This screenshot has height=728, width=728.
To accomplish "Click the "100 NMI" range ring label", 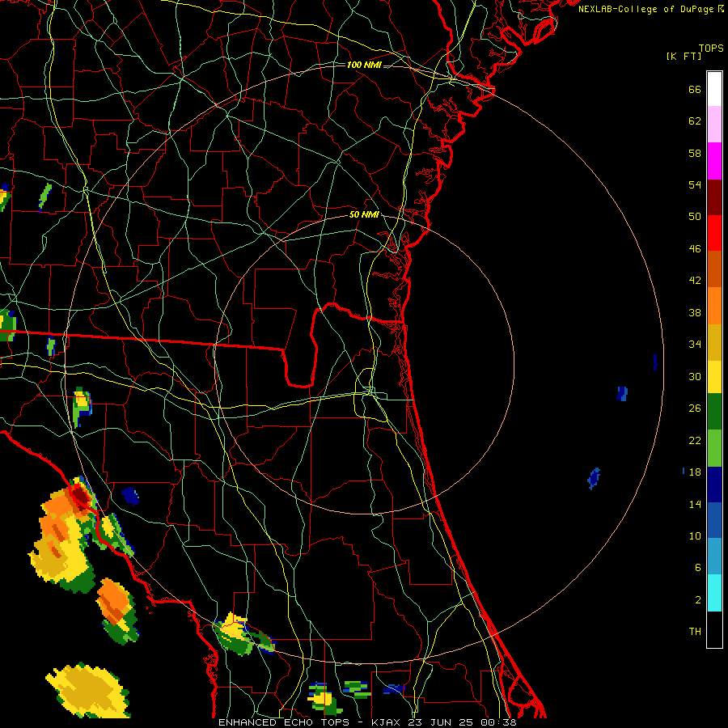I will 364,65.
